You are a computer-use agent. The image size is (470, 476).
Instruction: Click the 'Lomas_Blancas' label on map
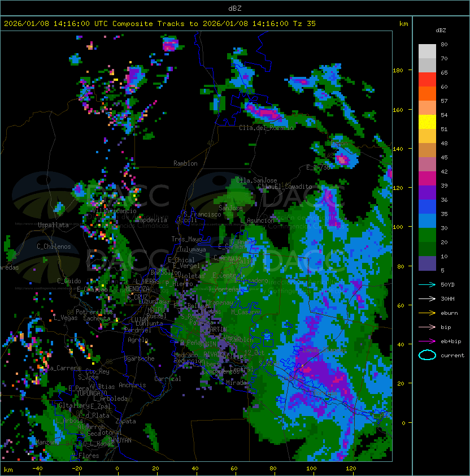point(324,350)
